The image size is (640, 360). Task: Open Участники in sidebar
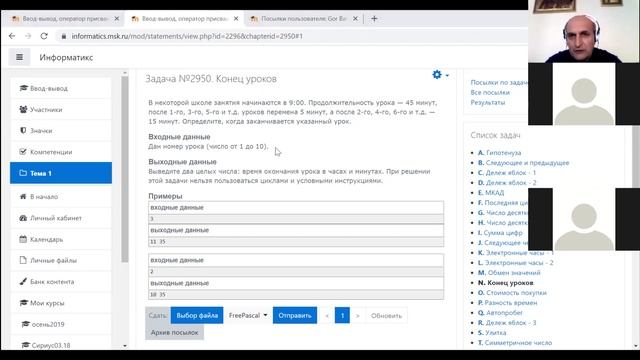click(61, 109)
